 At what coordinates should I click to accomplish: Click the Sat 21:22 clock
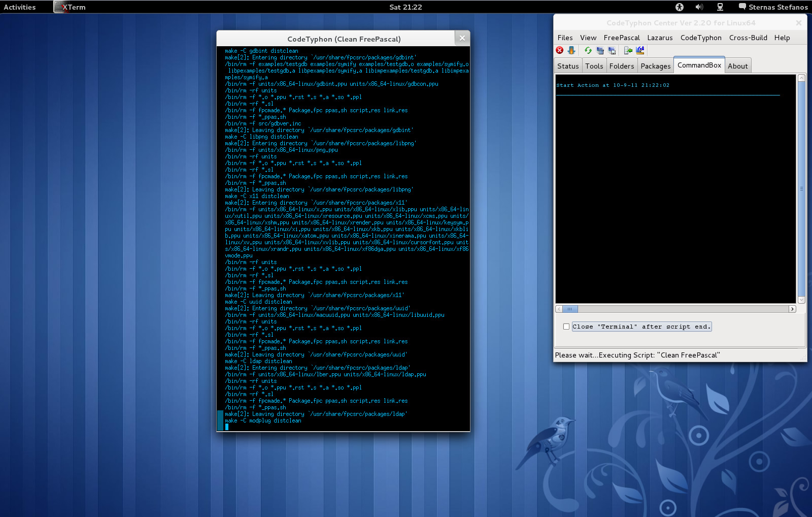pyautogui.click(x=405, y=7)
